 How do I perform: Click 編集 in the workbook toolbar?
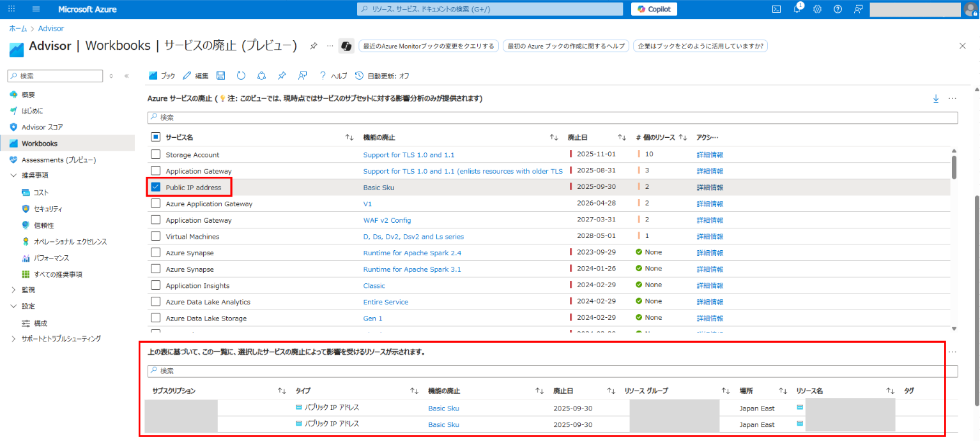[195, 76]
